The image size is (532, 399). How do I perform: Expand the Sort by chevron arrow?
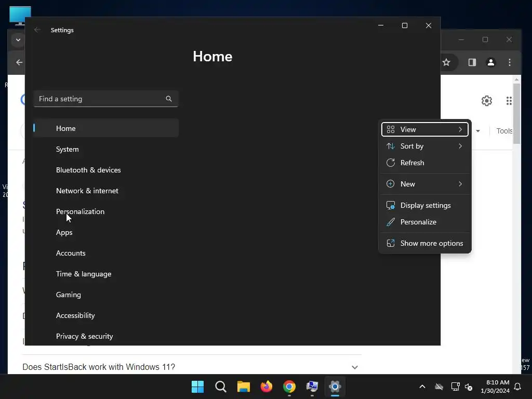pyautogui.click(x=460, y=146)
